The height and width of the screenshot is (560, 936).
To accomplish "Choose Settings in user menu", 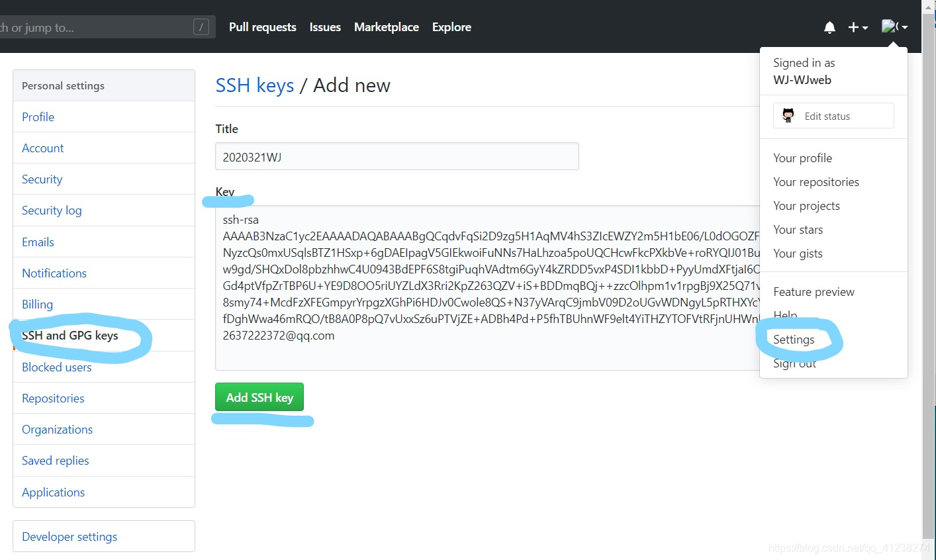I will 794,340.
